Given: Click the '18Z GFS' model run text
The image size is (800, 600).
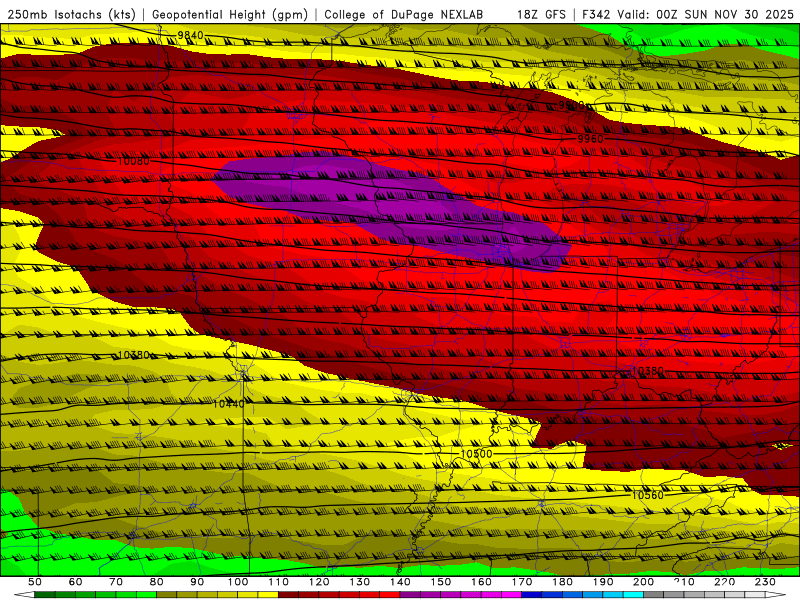Looking at the screenshot, I should [541, 14].
